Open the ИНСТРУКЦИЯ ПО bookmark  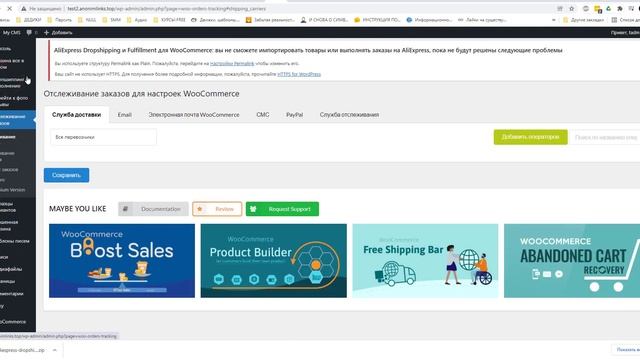click(x=377, y=20)
